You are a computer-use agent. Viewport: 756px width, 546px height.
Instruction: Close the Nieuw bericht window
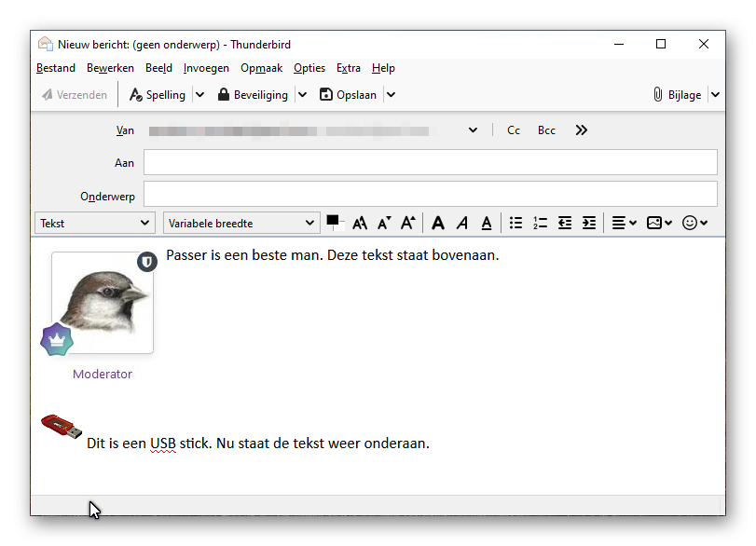[704, 45]
